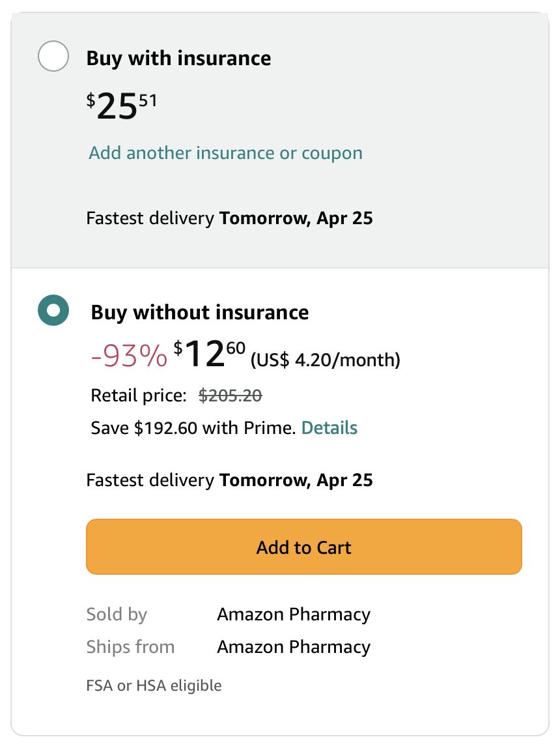Click the Buy with insurance heading
560x752 pixels.
point(178,58)
